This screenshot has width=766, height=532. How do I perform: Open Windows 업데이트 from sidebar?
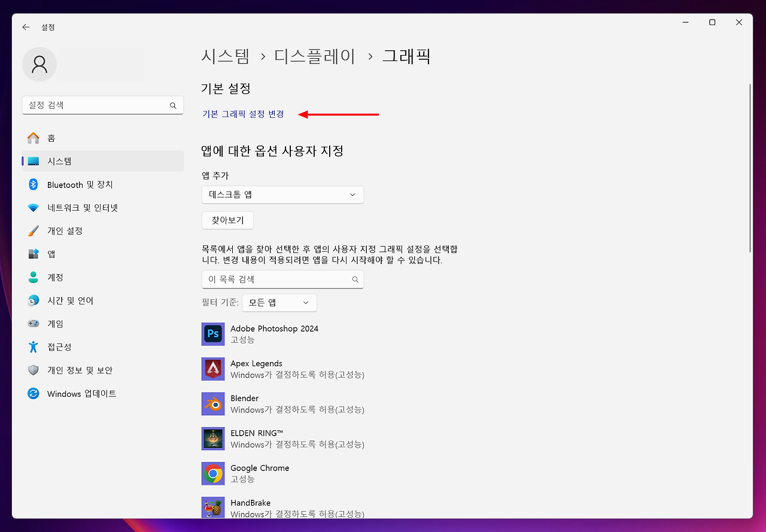pos(81,393)
